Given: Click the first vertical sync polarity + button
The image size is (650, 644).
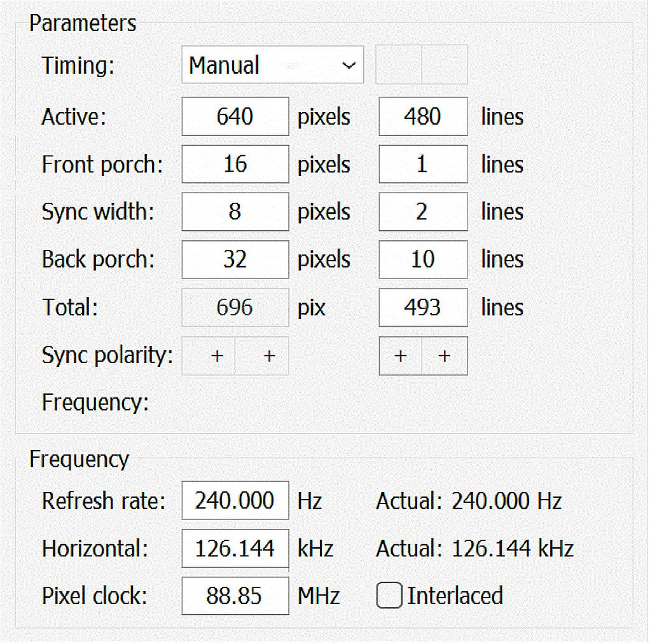Looking at the screenshot, I should tap(401, 356).
